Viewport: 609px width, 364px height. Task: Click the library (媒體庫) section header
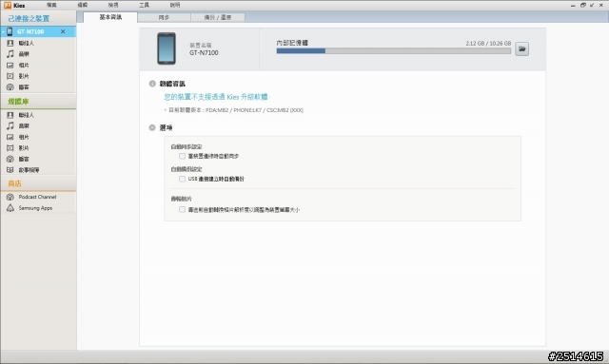(38, 102)
